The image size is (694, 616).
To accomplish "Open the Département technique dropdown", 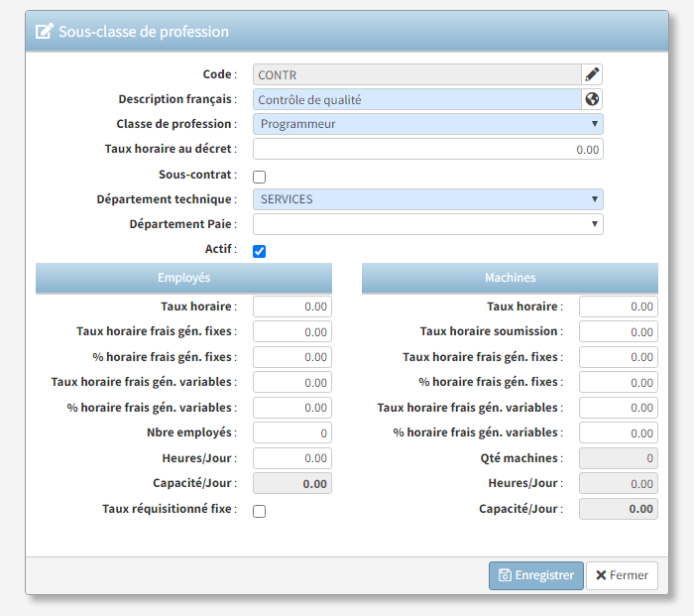I will (428, 199).
